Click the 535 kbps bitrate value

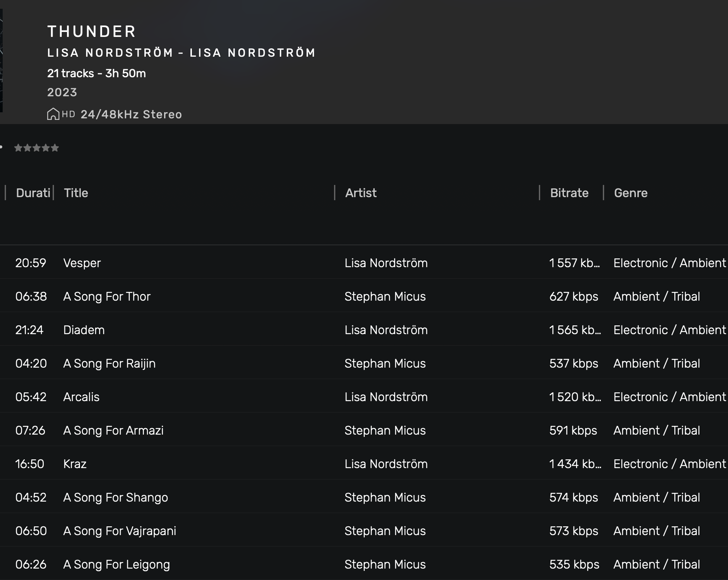tap(574, 564)
